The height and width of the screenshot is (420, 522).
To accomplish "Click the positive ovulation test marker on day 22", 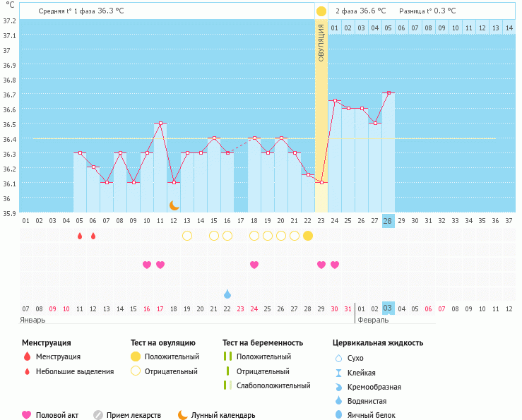I will (x=308, y=236).
